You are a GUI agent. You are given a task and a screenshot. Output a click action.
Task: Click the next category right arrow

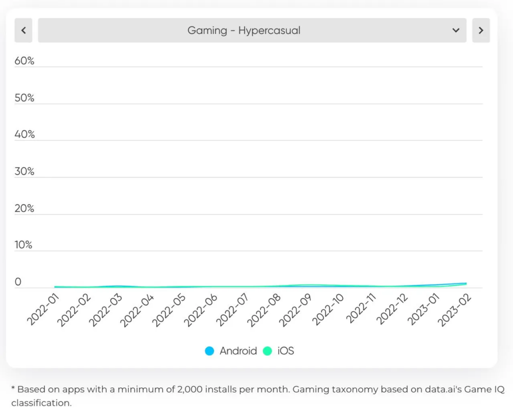[x=480, y=31]
